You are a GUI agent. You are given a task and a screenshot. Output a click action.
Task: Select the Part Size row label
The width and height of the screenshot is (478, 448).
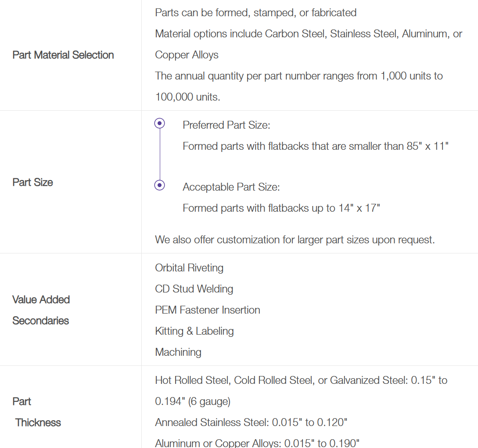coord(33,182)
